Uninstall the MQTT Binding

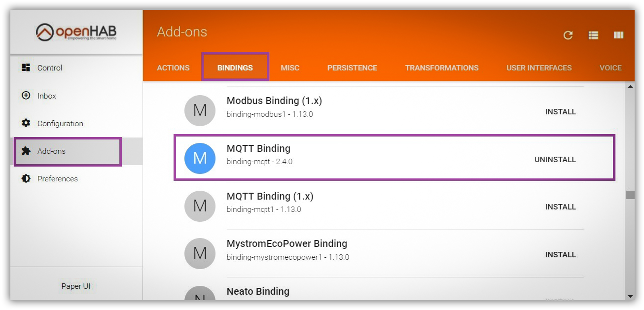tap(555, 160)
